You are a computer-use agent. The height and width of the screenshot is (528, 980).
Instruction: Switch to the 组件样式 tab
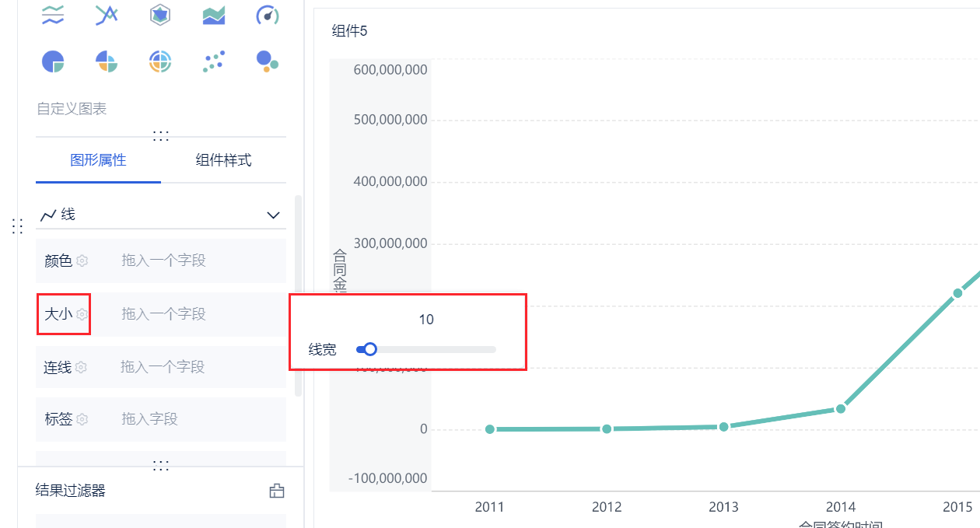pos(223,160)
